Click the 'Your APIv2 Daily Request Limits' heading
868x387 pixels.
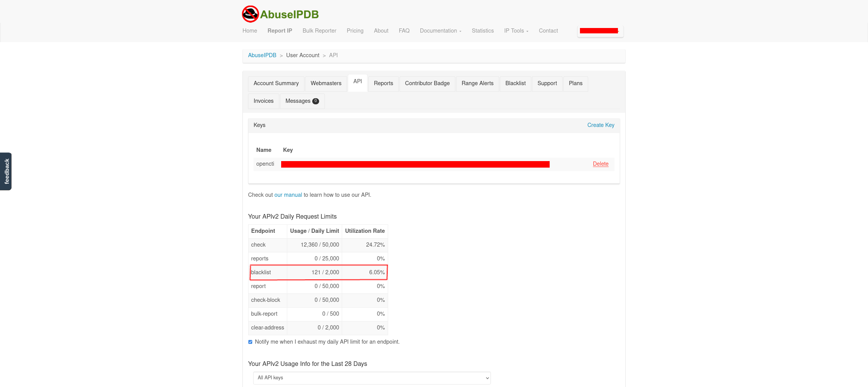click(x=292, y=217)
